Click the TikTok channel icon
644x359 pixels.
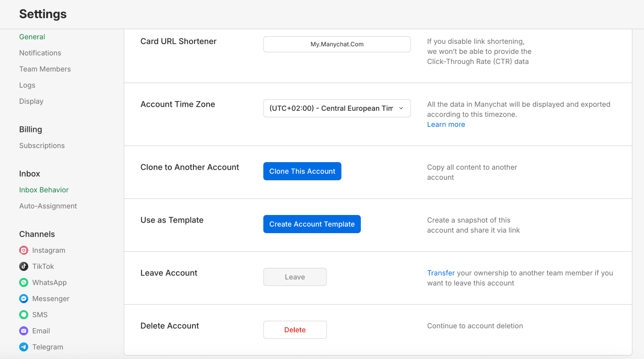click(x=24, y=266)
